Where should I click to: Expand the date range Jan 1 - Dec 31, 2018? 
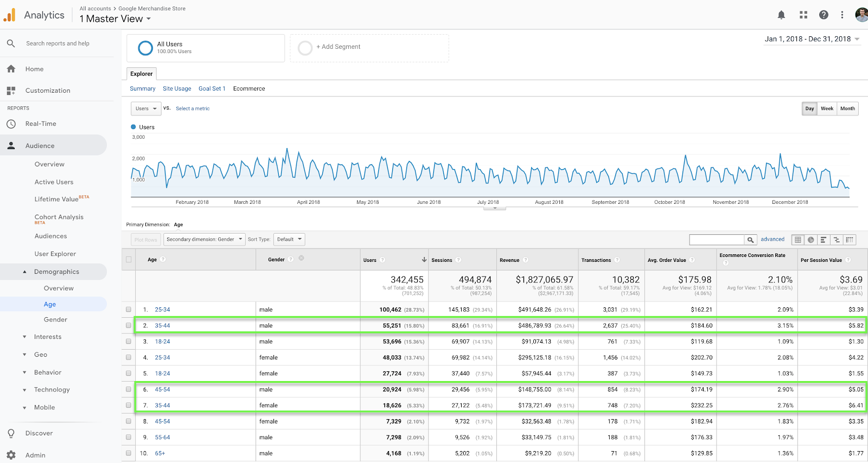click(812, 39)
